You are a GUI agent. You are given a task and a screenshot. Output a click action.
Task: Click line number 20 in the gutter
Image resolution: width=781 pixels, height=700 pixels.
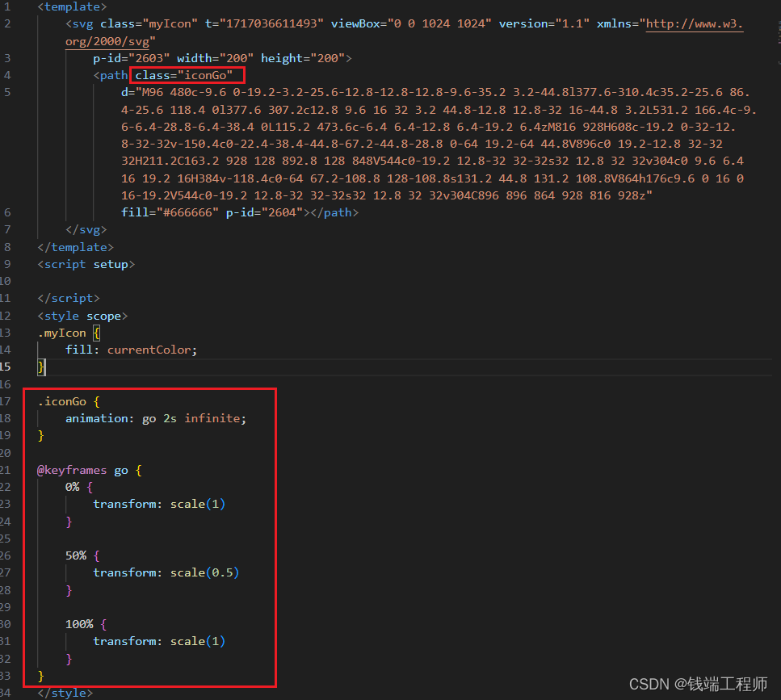point(5,453)
